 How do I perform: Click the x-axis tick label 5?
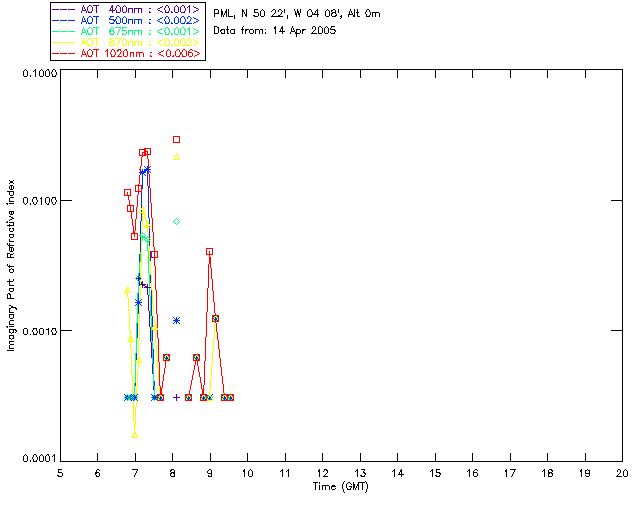pyautogui.click(x=60, y=473)
